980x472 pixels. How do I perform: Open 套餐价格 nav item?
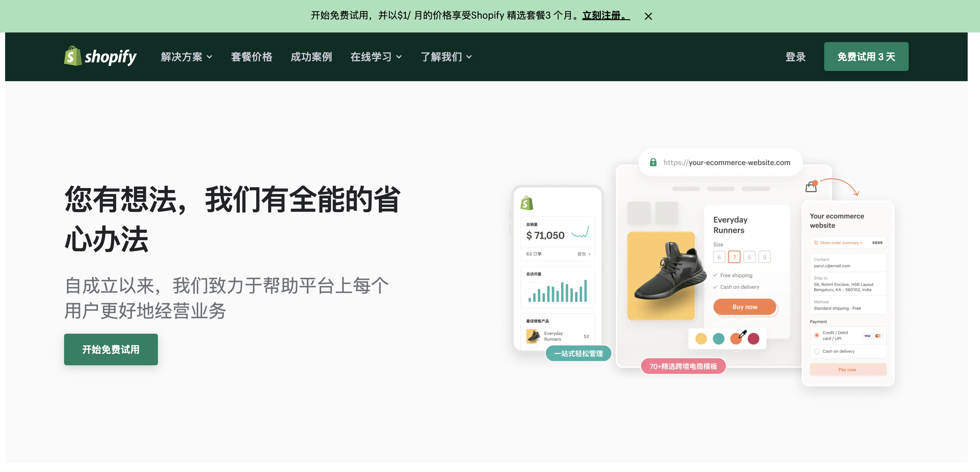251,57
